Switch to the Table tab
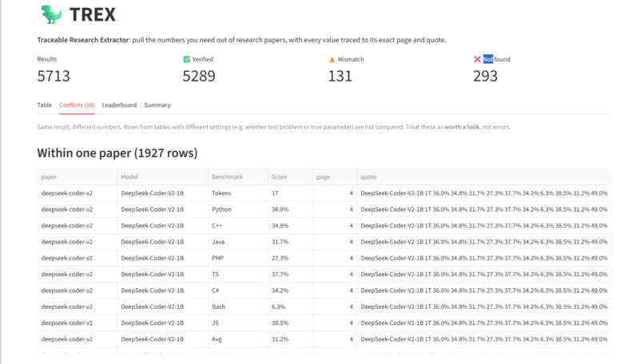The height and width of the screenshot is (364, 644). (45, 105)
